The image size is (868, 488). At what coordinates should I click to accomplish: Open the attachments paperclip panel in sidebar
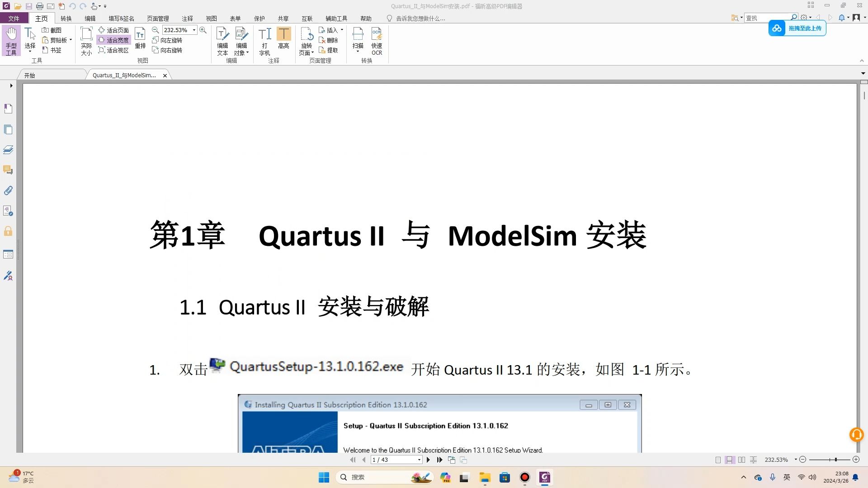(x=8, y=191)
